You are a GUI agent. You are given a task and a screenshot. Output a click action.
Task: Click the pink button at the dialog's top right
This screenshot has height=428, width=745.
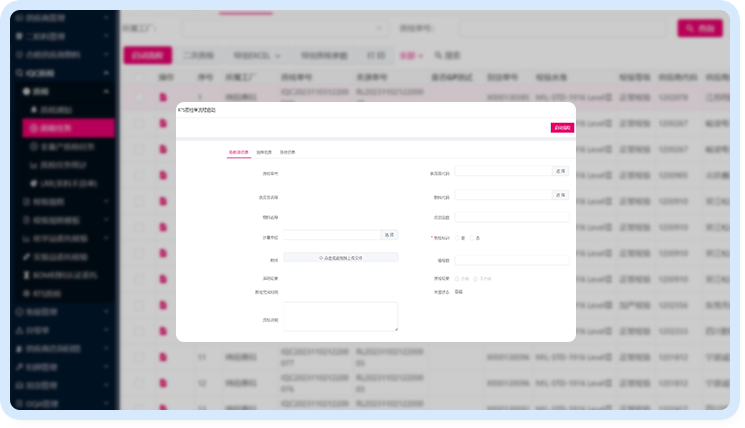(561, 128)
